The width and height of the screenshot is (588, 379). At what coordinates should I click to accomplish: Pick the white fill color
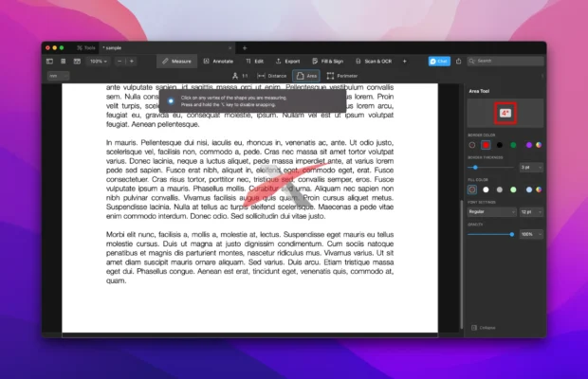(486, 189)
